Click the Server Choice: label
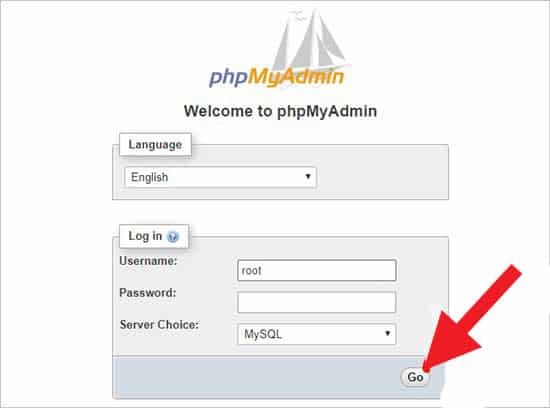The width and height of the screenshot is (550, 408). click(159, 325)
